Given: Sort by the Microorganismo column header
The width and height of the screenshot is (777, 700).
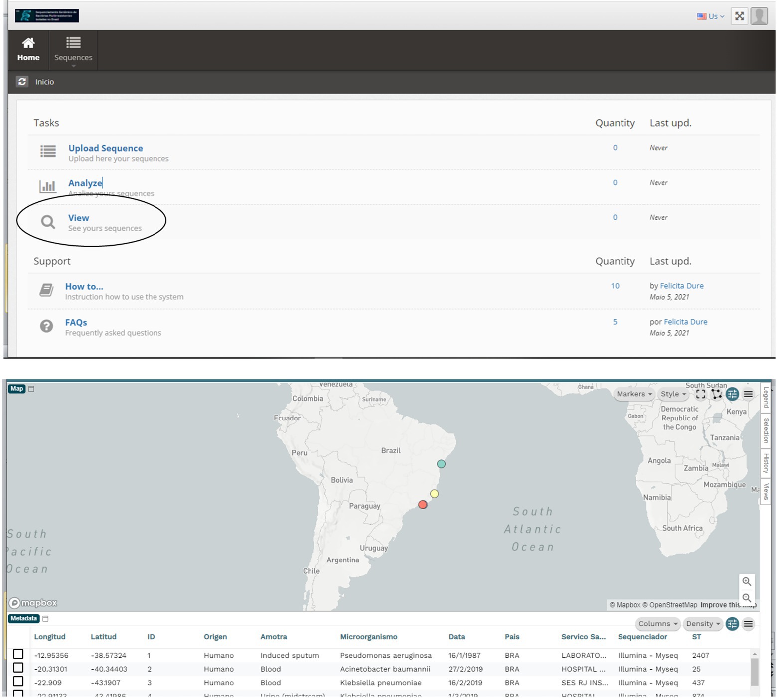Looking at the screenshot, I should 369,637.
